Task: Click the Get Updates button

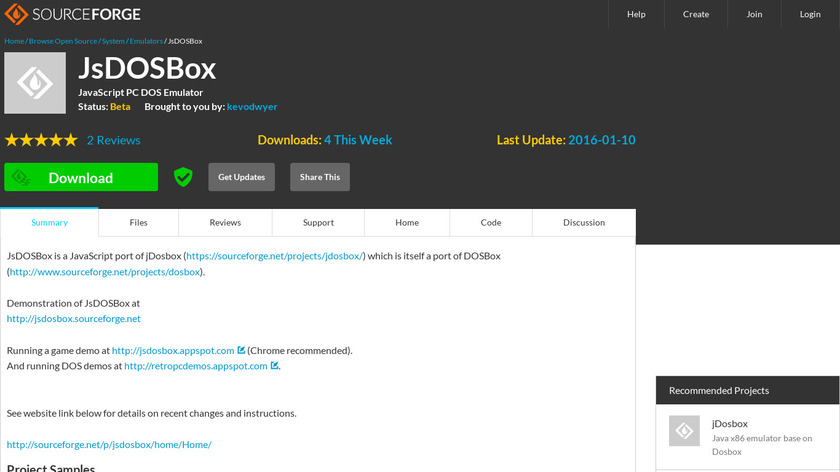Action: [x=242, y=177]
